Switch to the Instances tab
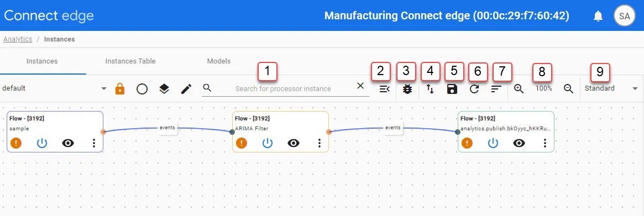The image size is (644, 216). [42, 61]
